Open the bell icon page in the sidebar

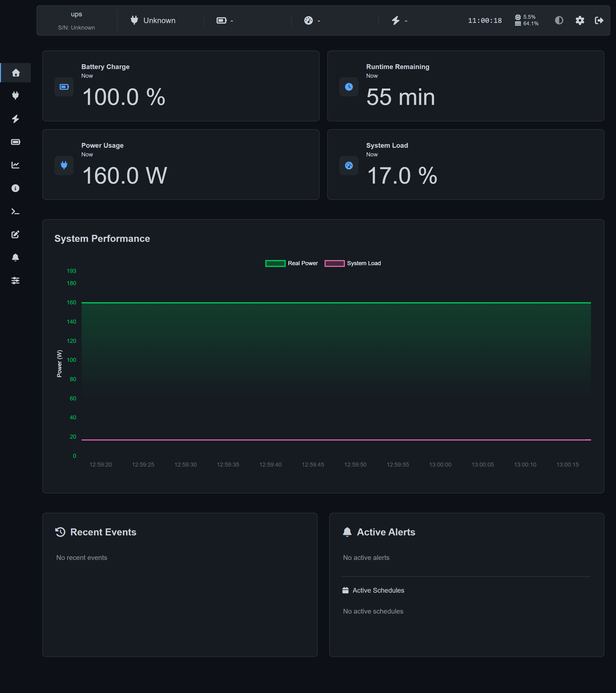(x=16, y=257)
